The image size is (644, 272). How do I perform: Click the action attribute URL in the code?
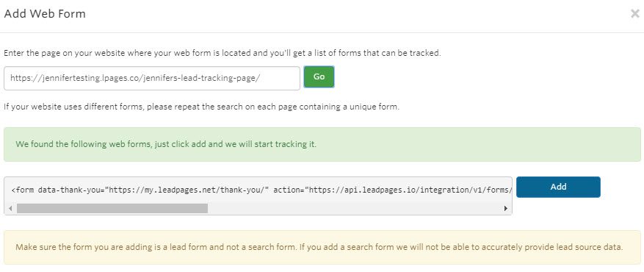pos(409,190)
